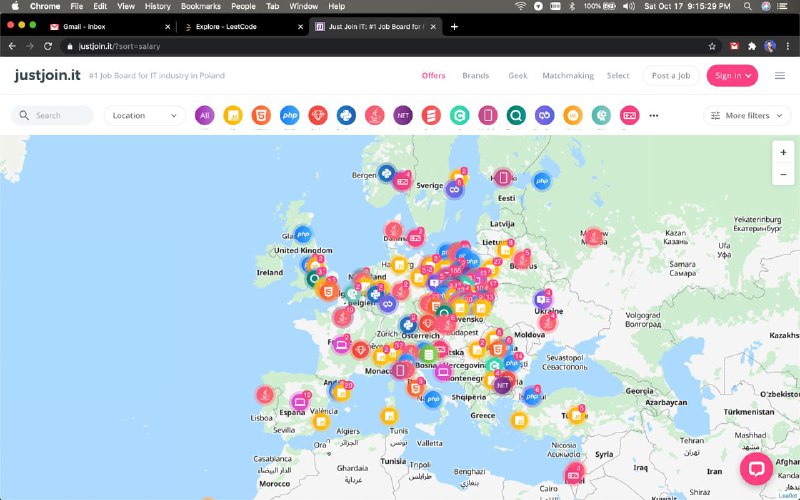800x500 pixels.
Task: Select the All technologies filter icon
Action: click(x=204, y=115)
